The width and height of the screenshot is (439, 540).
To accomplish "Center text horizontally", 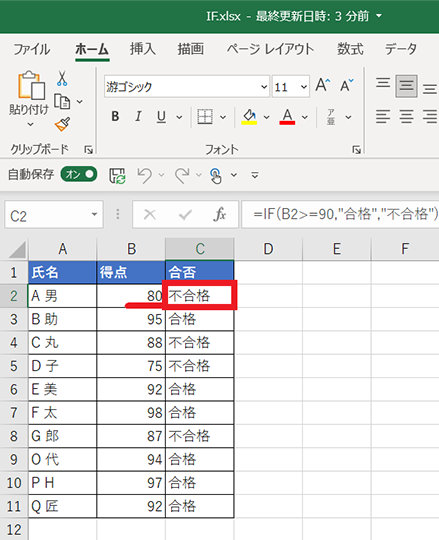I will pos(406,116).
